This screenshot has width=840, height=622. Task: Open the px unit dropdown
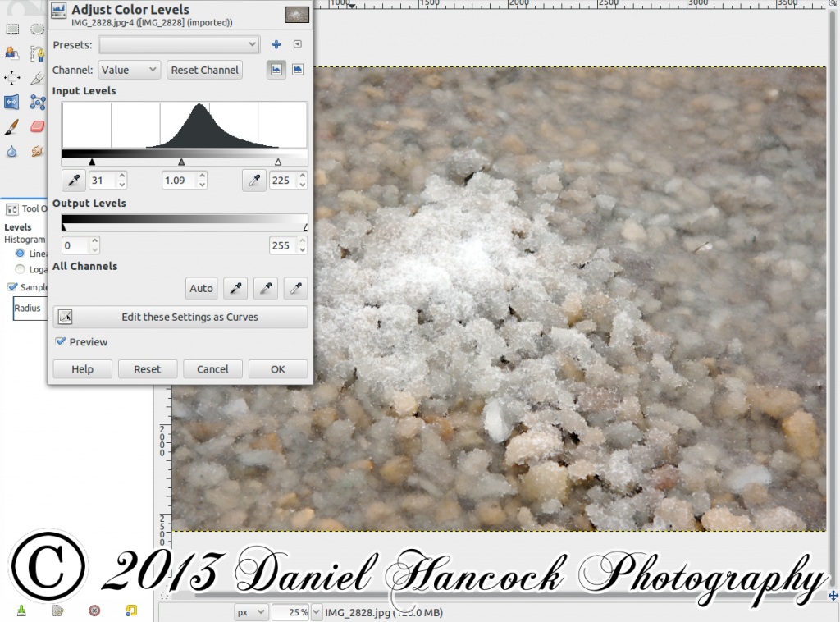click(x=251, y=612)
